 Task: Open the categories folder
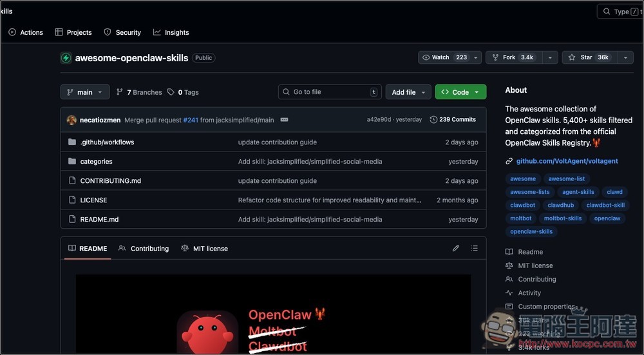tap(96, 162)
